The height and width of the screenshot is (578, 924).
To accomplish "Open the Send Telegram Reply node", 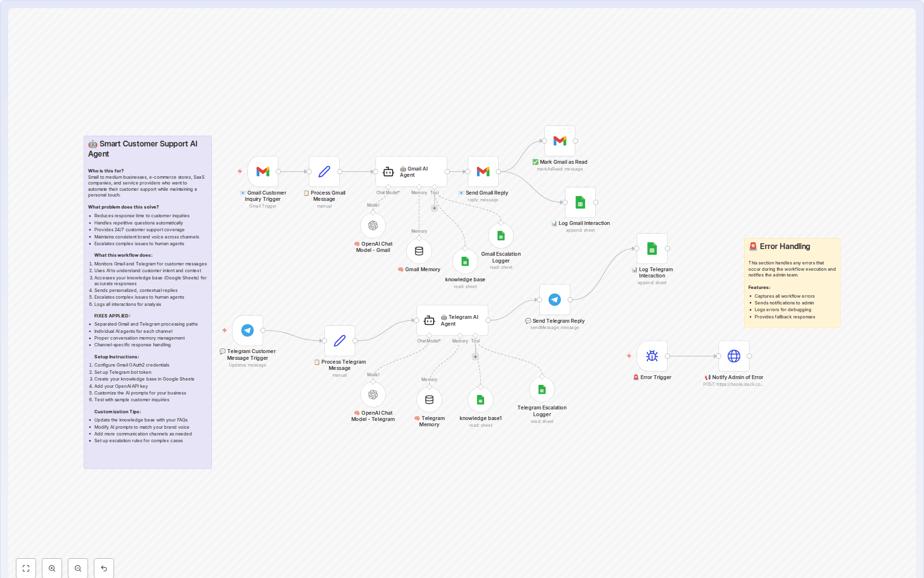I will point(554,300).
